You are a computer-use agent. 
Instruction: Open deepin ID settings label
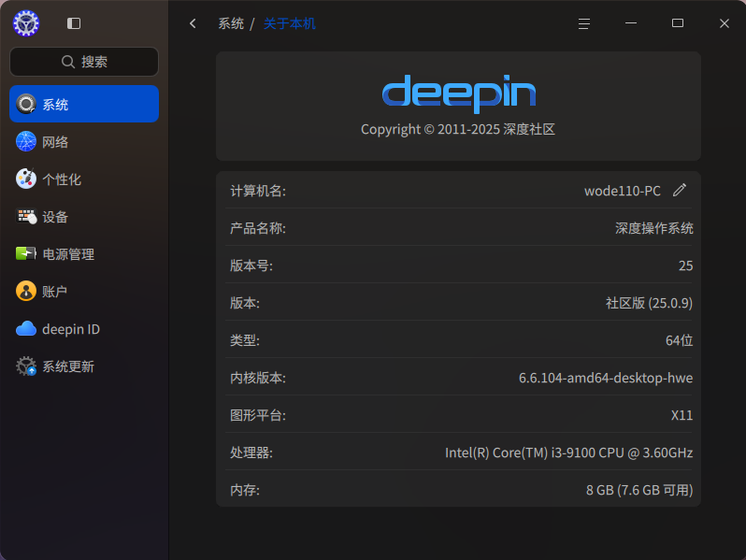[71, 329]
